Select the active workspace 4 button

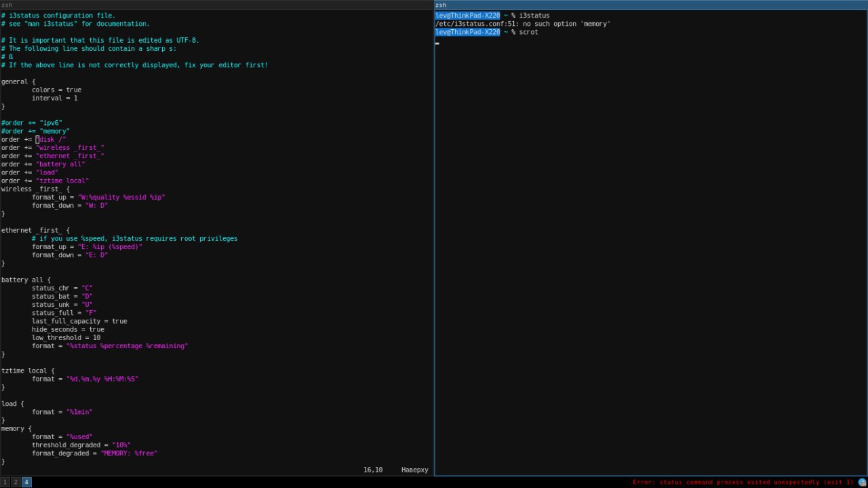pyautogui.click(x=26, y=482)
